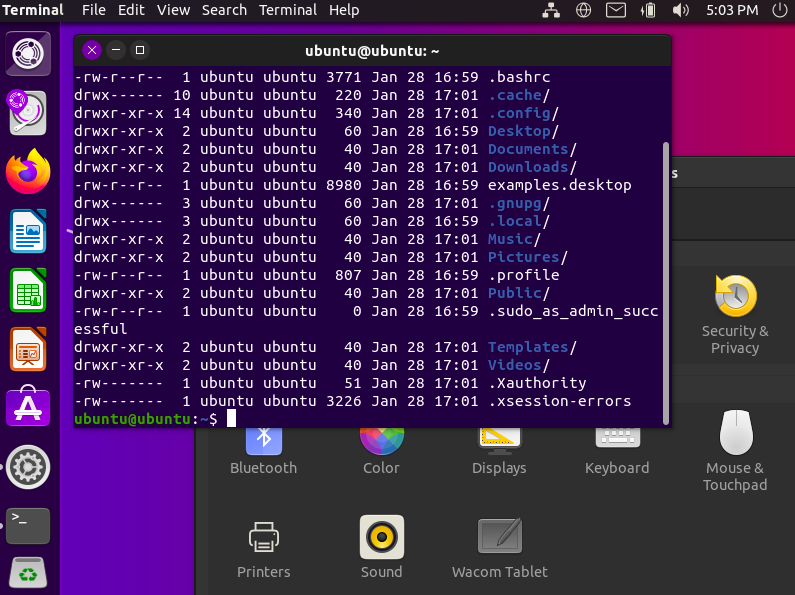
Task: Open the Edit menu
Action: [131, 10]
